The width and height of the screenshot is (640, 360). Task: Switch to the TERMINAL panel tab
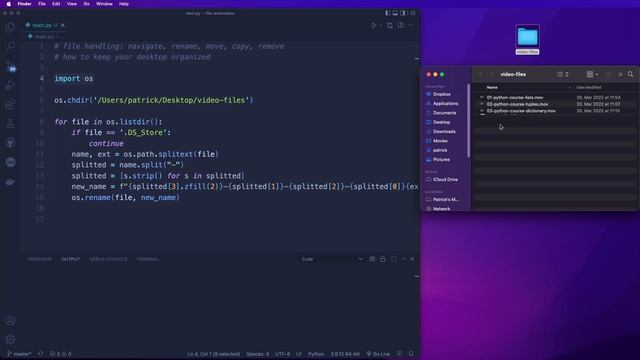point(148,259)
